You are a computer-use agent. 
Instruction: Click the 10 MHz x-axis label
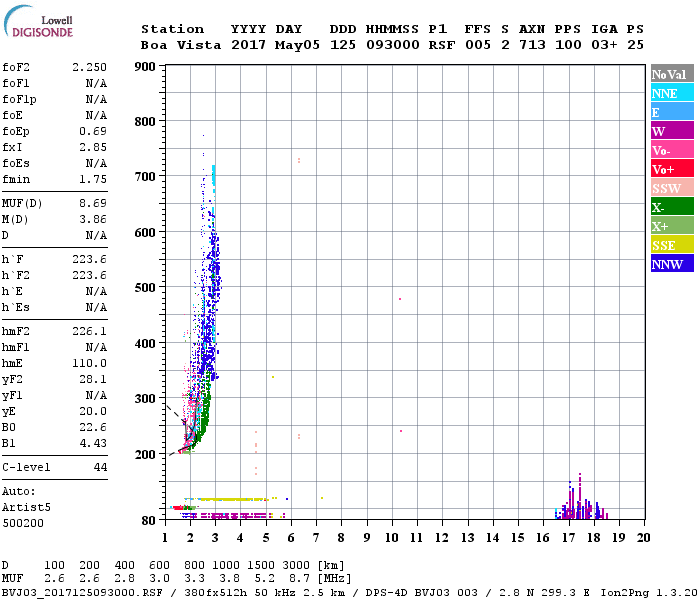coord(392,538)
